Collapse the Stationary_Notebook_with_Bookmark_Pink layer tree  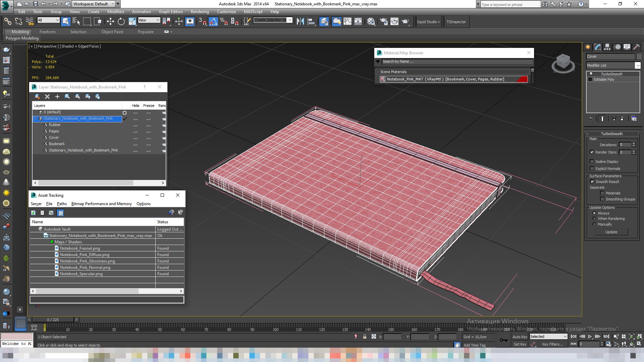coord(35,119)
